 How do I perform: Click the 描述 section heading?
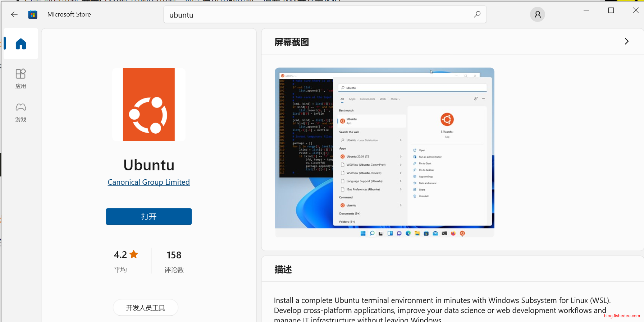pos(283,270)
